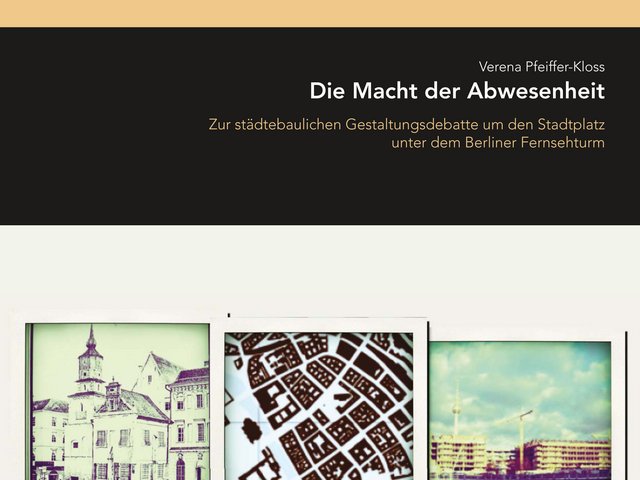The image size is (640, 480).
Task: Click subtitle line 'Zur städtebaulichen Gestaltungsdebatte um den Stadtplatz'
Action: coord(407,124)
